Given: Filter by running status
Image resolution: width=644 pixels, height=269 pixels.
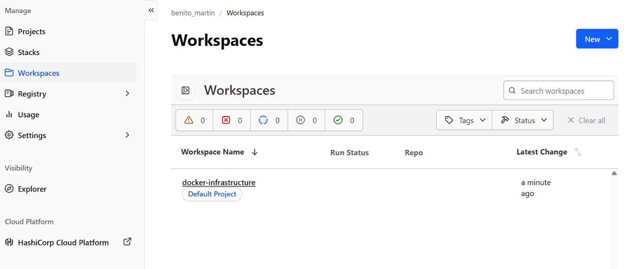Looking at the screenshot, I should [x=269, y=120].
